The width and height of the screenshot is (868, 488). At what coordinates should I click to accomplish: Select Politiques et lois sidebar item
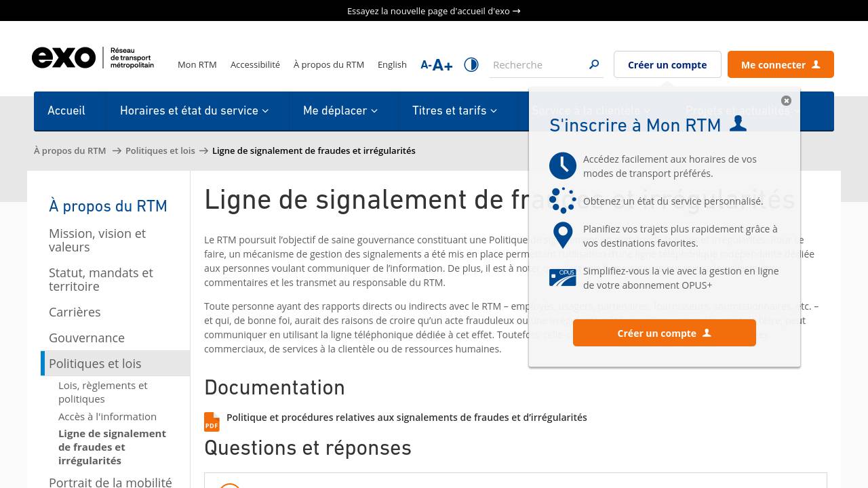click(x=115, y=363)
